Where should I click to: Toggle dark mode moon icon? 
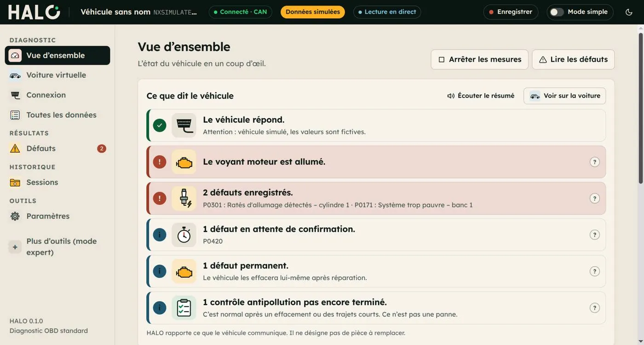pyautogui.click(x=629, y=12)
